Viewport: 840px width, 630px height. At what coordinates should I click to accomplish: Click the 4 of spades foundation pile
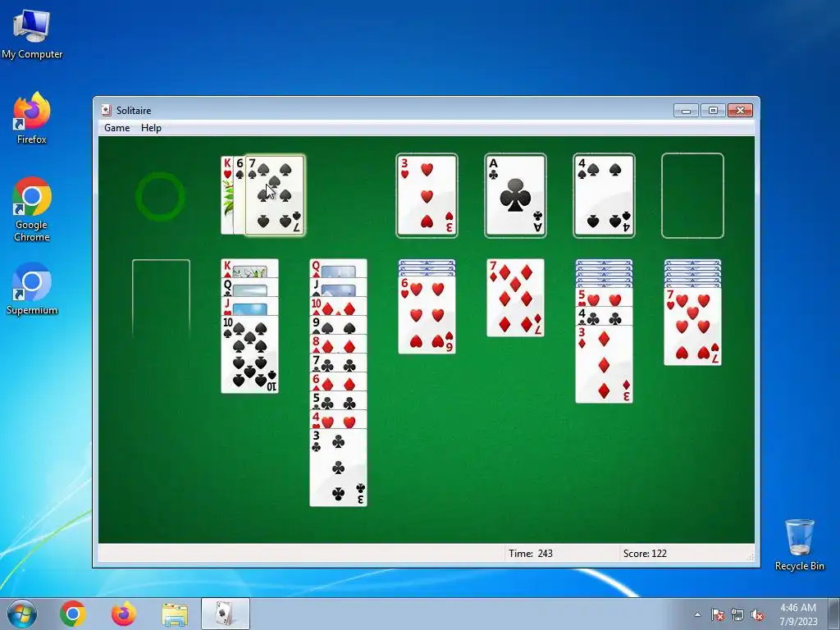pos(604,195)
